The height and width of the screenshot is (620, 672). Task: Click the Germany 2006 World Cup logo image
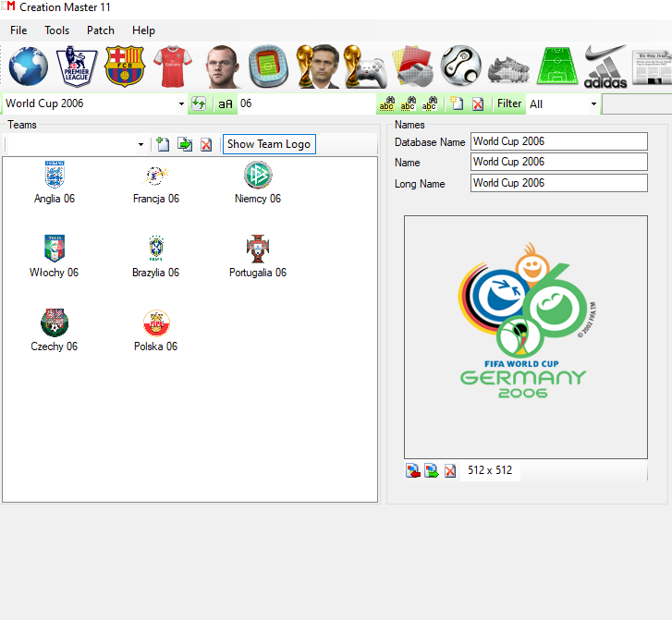coord(525,336)
